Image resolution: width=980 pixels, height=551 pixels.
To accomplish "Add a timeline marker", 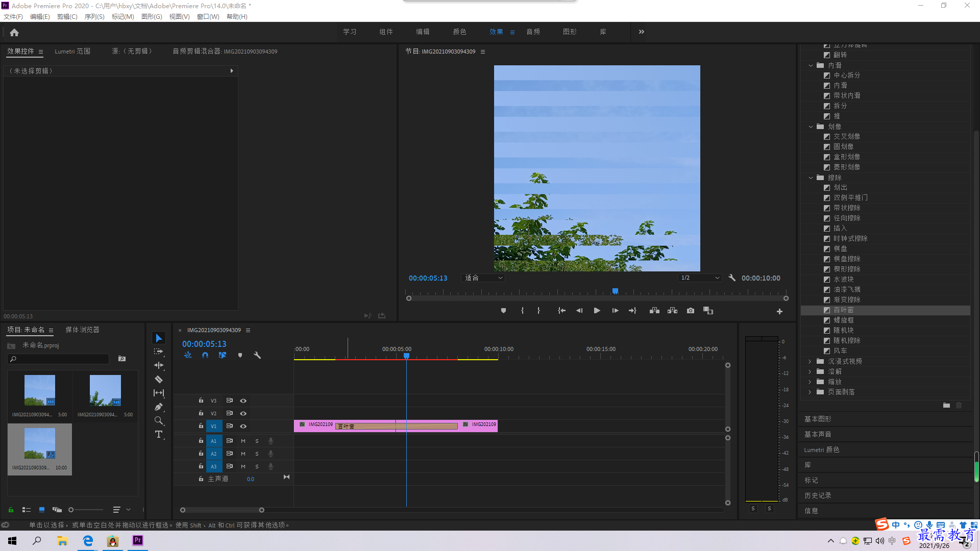I will (240, 355).
